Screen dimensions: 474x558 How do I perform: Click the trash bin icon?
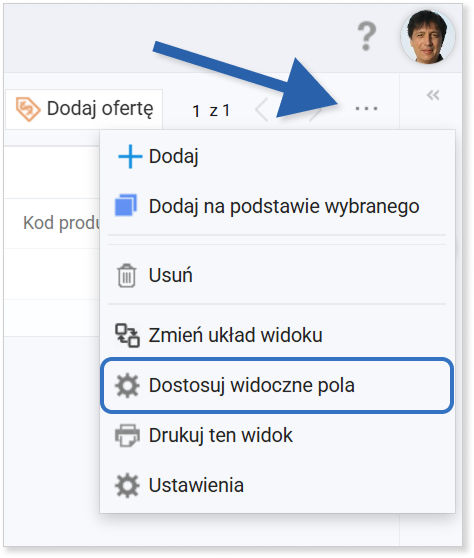click(126, 275)
